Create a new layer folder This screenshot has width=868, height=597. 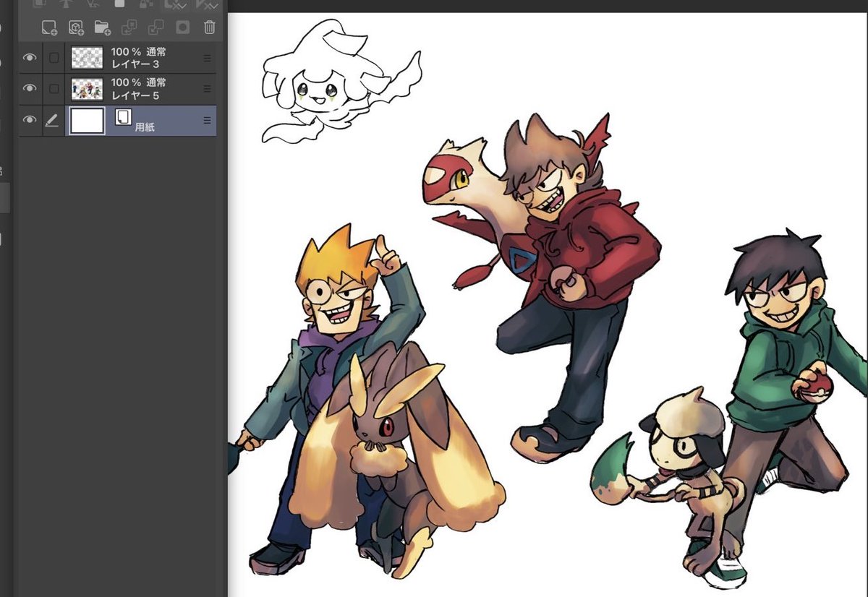pyautogui.click(x=102, y=28)
